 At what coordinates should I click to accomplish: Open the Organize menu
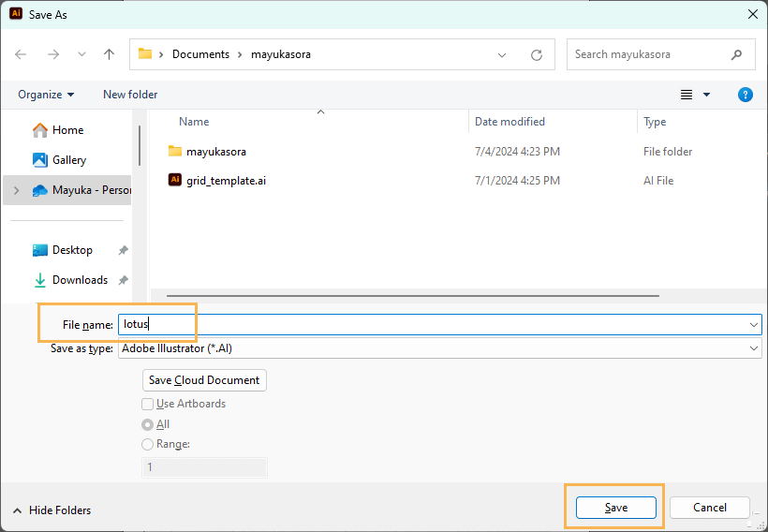46,95
